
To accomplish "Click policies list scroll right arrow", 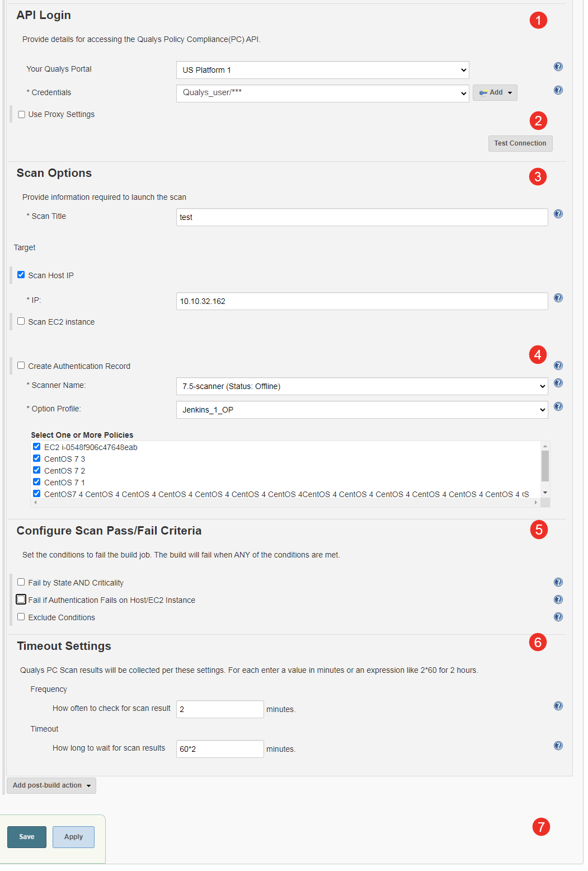I will [536, 502].
